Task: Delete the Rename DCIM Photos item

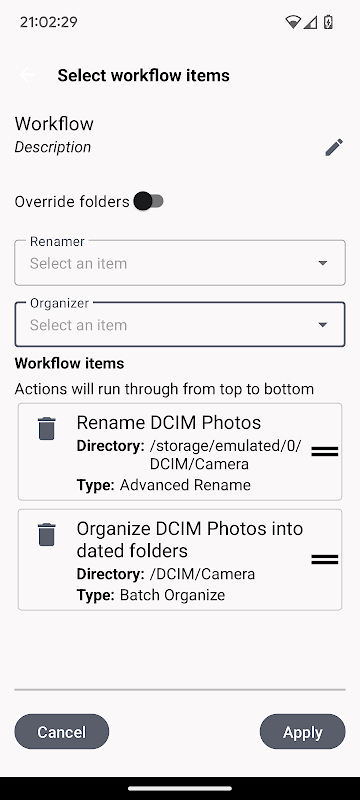Action: coord(46,428)
